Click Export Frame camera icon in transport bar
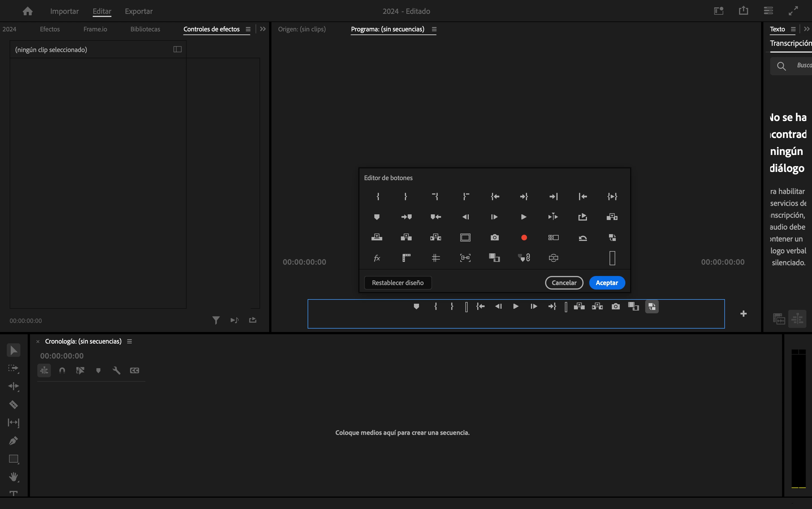This screenshot has height=509, width=812. 616,306
